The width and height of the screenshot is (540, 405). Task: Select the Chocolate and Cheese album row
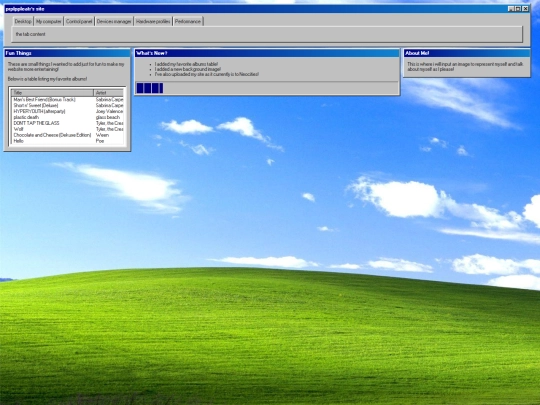68,135
